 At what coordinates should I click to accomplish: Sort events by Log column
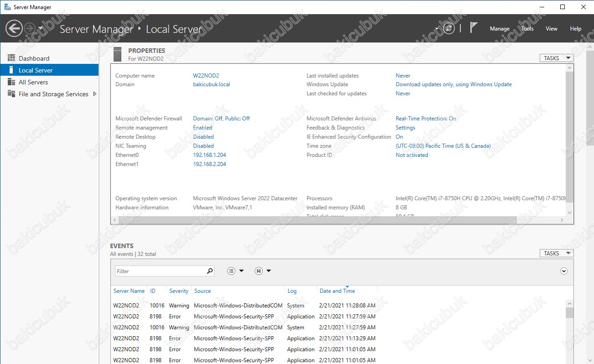coord(292,291)
